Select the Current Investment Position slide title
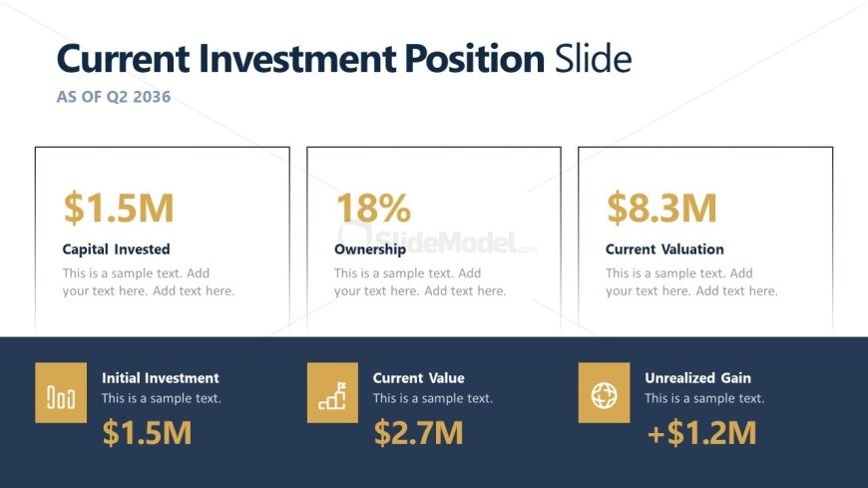868x488 pixels. (344, 59)
